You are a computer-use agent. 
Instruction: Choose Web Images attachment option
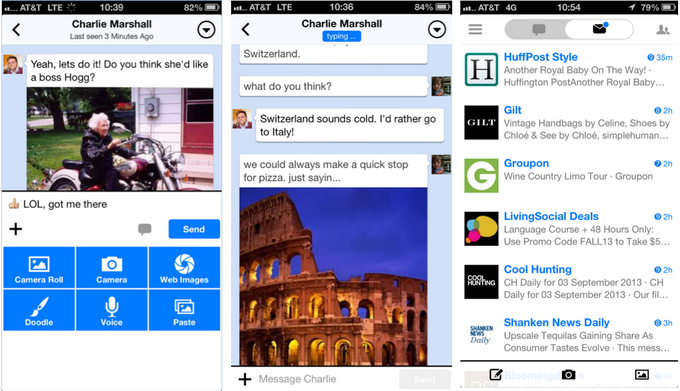click(184, 267)
